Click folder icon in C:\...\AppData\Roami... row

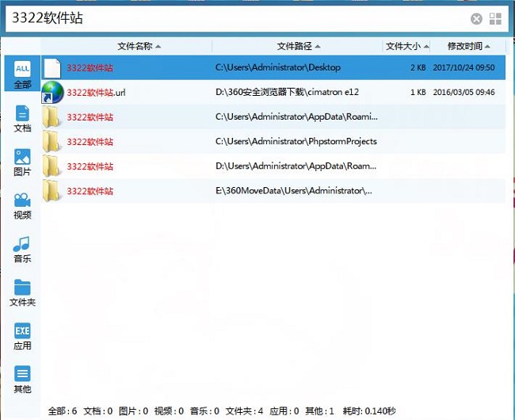[x=51, y=117]
